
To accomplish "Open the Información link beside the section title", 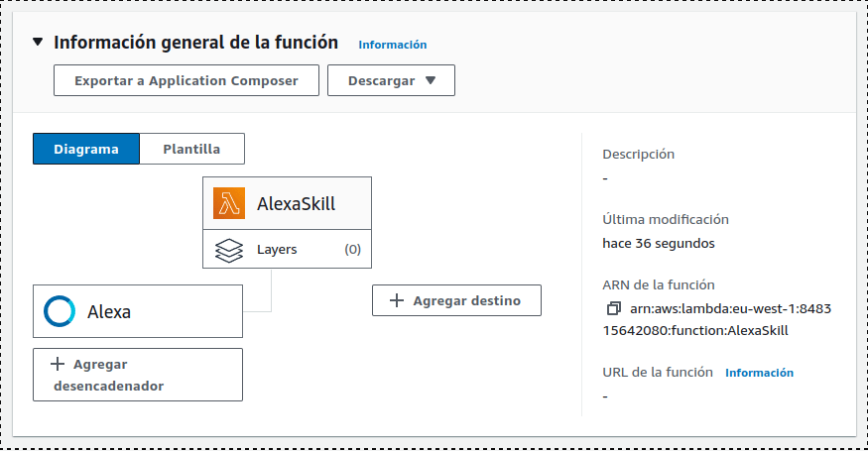I will pos(393,45).
